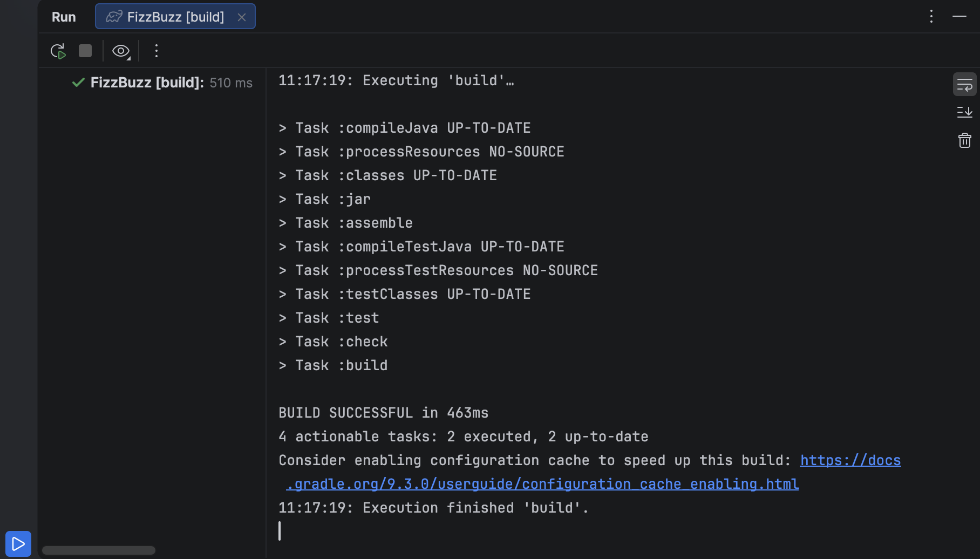Click the 'Task :test' output line
Screen dimensions: 980x559
pyautogui.click(x=329, y=318)
